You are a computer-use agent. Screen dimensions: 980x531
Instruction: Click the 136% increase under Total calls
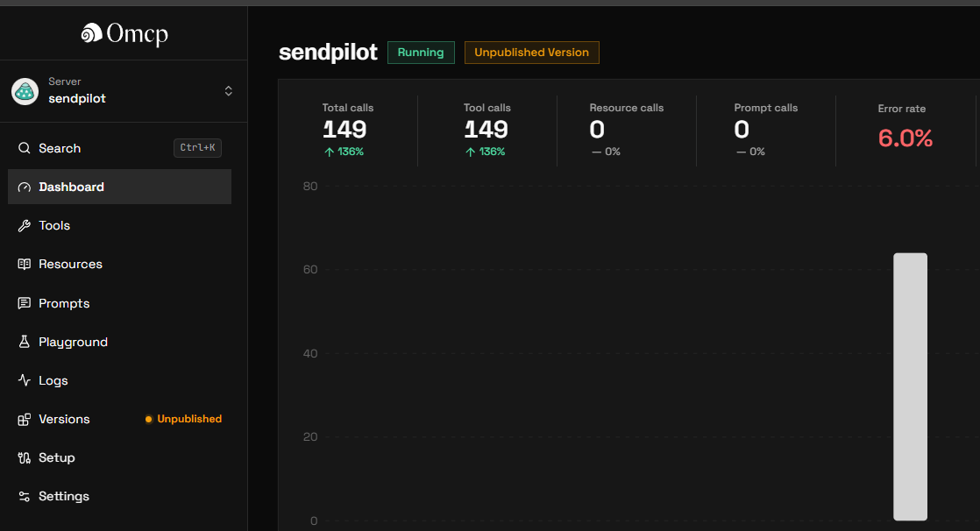pos(344,152)
